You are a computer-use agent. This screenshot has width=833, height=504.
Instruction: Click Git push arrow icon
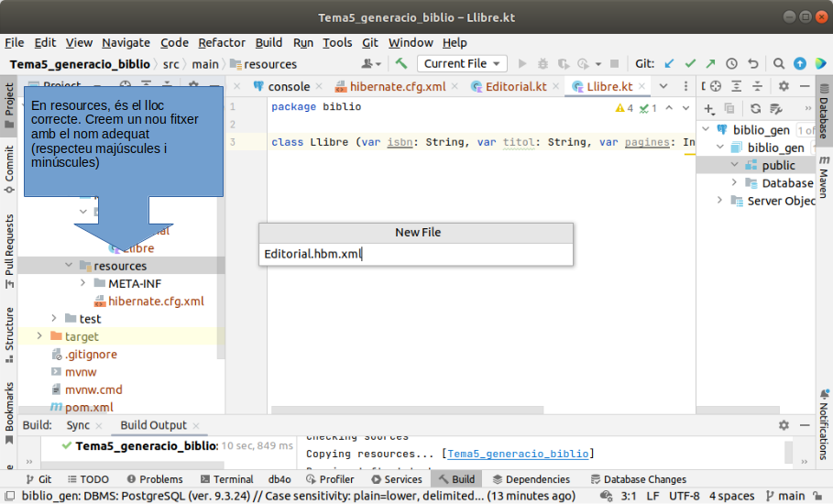click(x=710, y=64)
